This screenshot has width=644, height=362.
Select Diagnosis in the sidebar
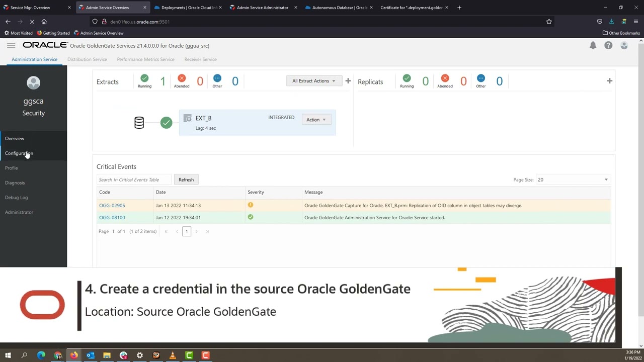33,183
